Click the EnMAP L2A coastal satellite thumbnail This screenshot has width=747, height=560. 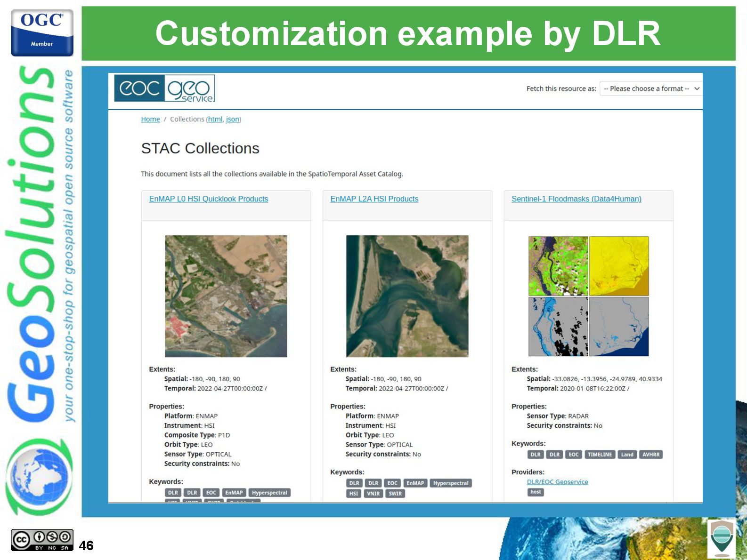(x=407, y=296)
